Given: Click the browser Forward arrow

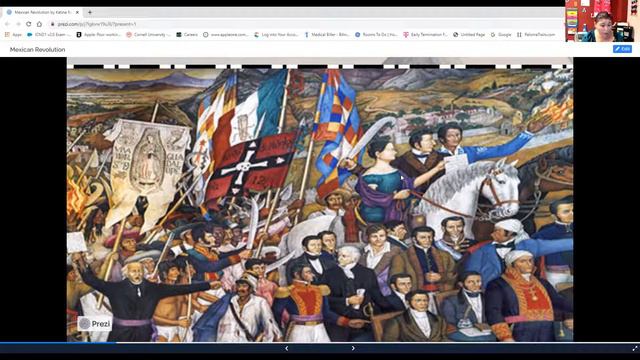Looking at the screenshot, I should click(x=18, y=24).
